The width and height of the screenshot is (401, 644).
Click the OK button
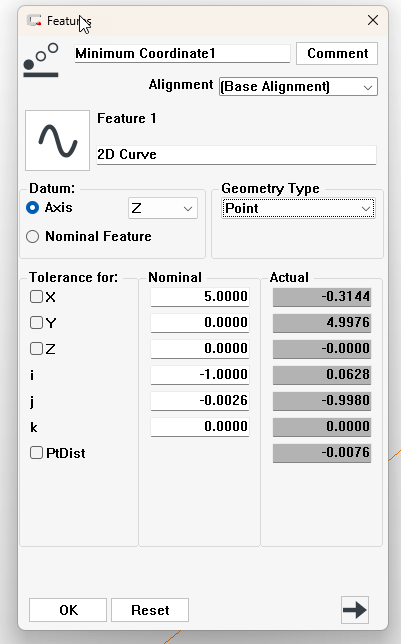68,610
